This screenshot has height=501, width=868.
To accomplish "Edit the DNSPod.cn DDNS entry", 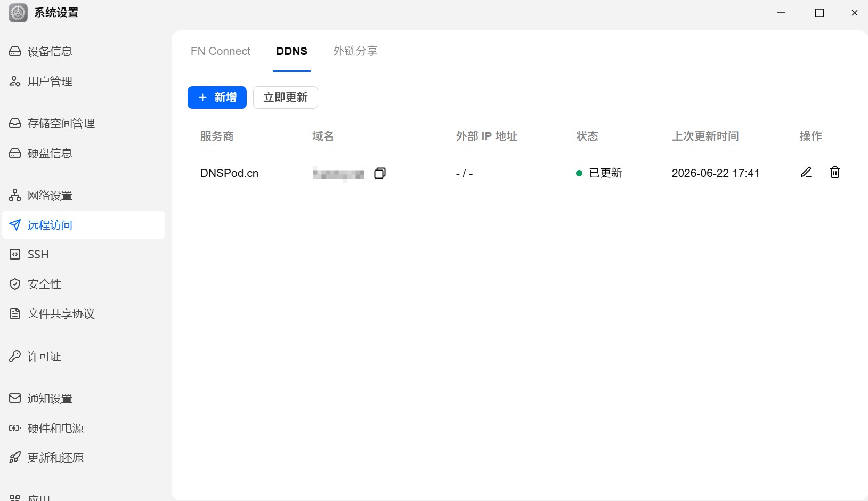I will (x=806, y=172).
